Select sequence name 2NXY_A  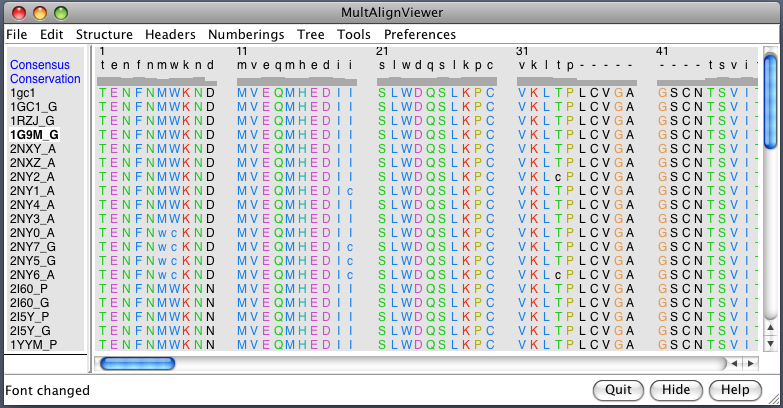33,149
